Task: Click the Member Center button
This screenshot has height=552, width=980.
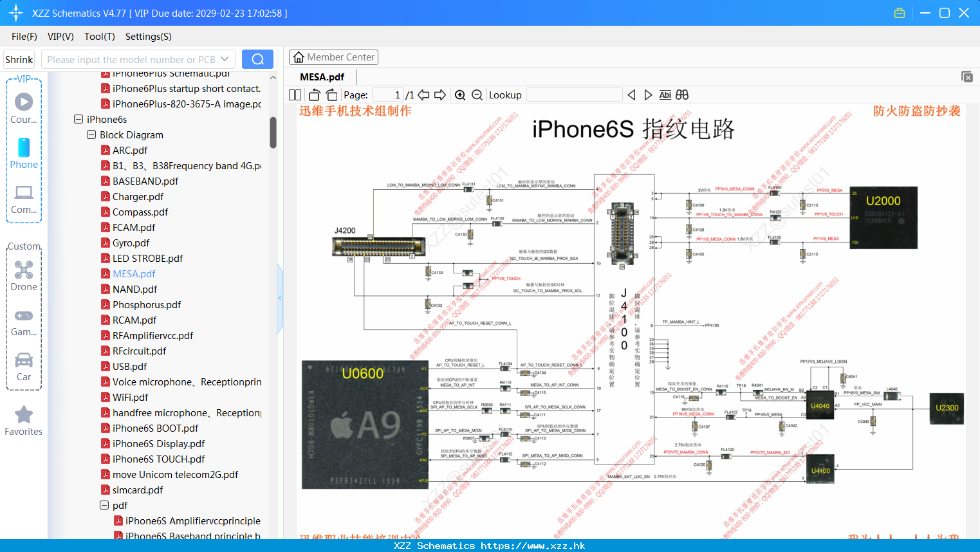Action: (x=333, y=57)
